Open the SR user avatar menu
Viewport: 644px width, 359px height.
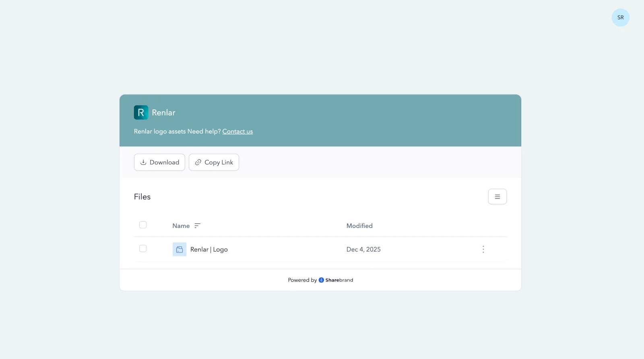coord(620,18)
